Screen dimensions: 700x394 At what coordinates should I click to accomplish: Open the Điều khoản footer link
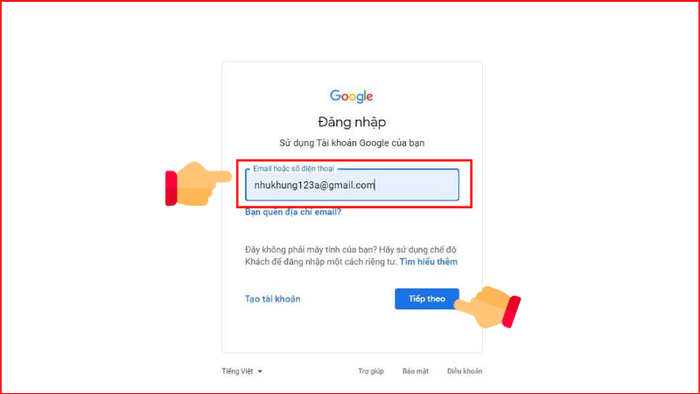pyautogui.click(x=464, y=371)
